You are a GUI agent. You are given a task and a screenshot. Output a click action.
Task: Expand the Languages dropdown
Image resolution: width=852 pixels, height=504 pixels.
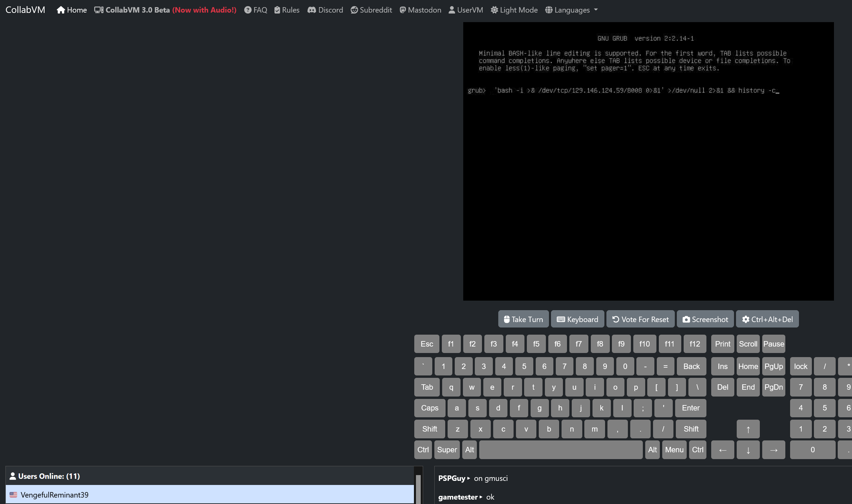click(x=571, y=10)
